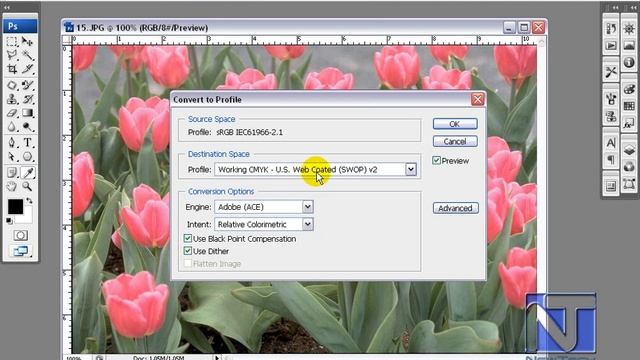Open the Engine dropdown
The height and width of the screenshot is (360, 640).
coord(308,207)
